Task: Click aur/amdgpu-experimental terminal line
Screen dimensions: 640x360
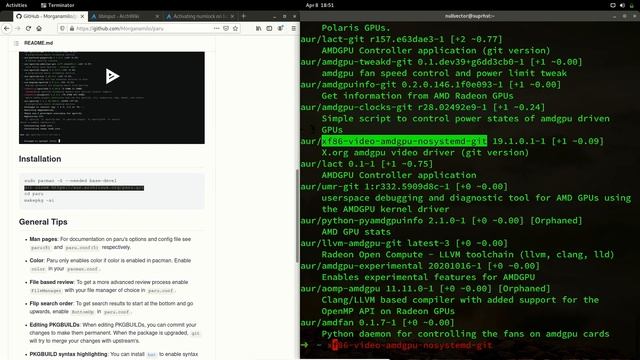Action: click(x=420, y=266)
